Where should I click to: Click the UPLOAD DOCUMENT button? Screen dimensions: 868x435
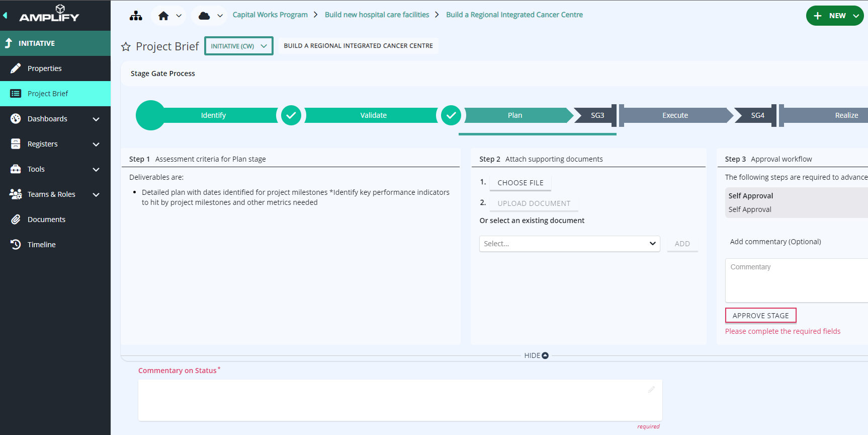click(534, 203)
